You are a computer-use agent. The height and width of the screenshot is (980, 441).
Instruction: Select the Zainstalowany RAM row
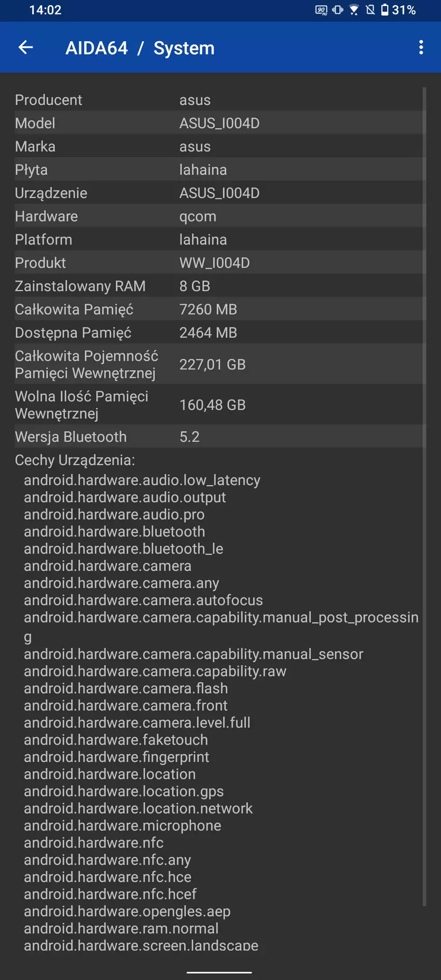pyautogui.click(x=218, y=286)
